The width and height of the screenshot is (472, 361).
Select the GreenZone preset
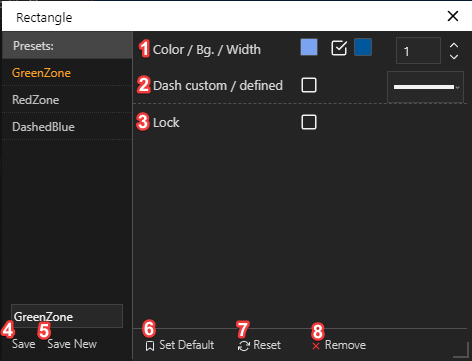(67, 73)
